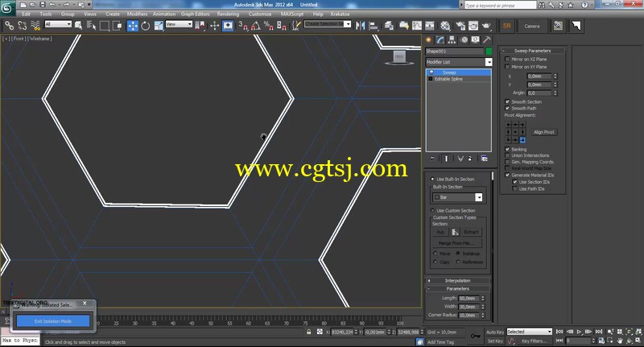Select Use Custom Section radio button
This screenshot has height=347, width=644.
click(432, 210)
